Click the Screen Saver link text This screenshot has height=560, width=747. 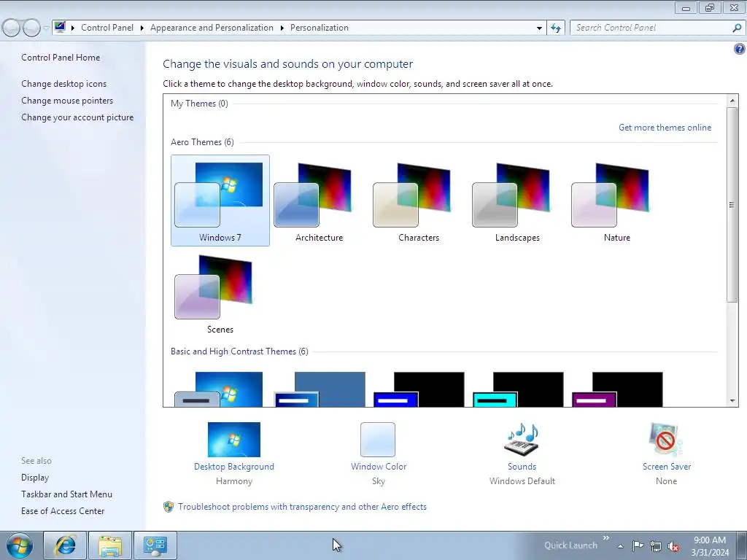click(x=667, y=467)
